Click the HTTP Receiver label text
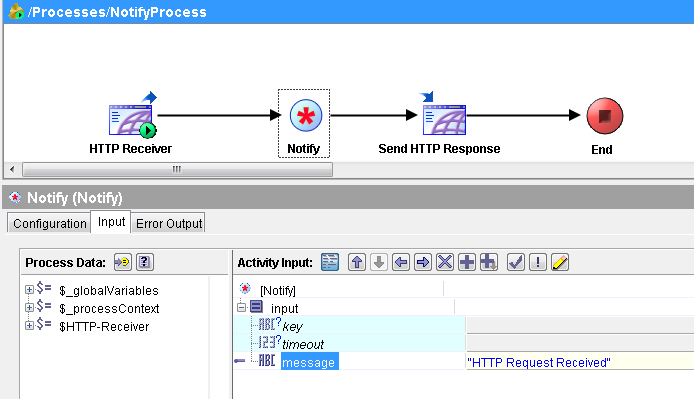 [131, 149]
